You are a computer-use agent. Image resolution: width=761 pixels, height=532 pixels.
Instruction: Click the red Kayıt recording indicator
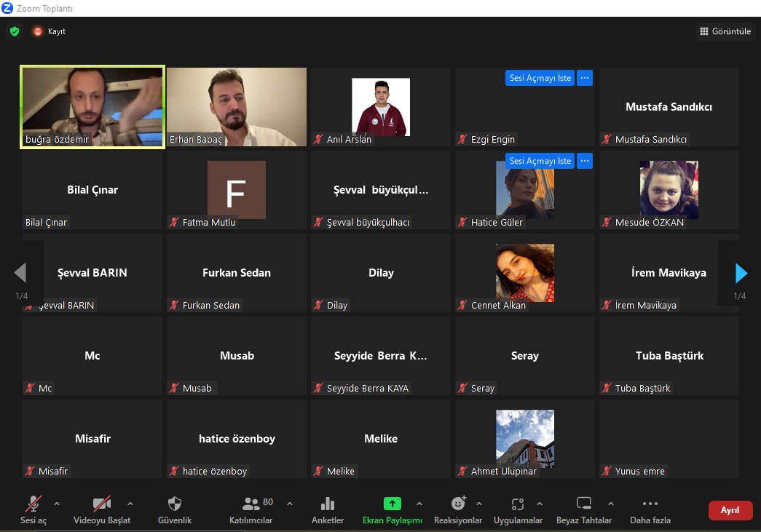coord(38,31)
